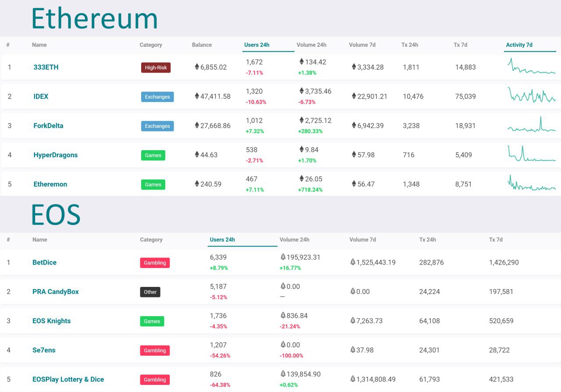This screenshot has width=561, height=392.
Task: Open the PRA CandyBox dapp link
Action: point(56,292)
